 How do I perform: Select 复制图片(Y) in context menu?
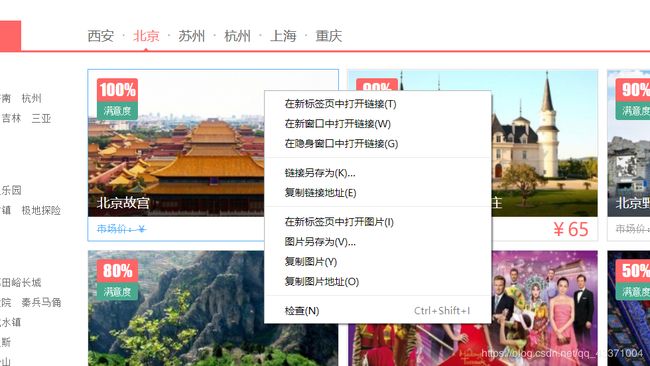pyautogui.click(x=378, y=262)
